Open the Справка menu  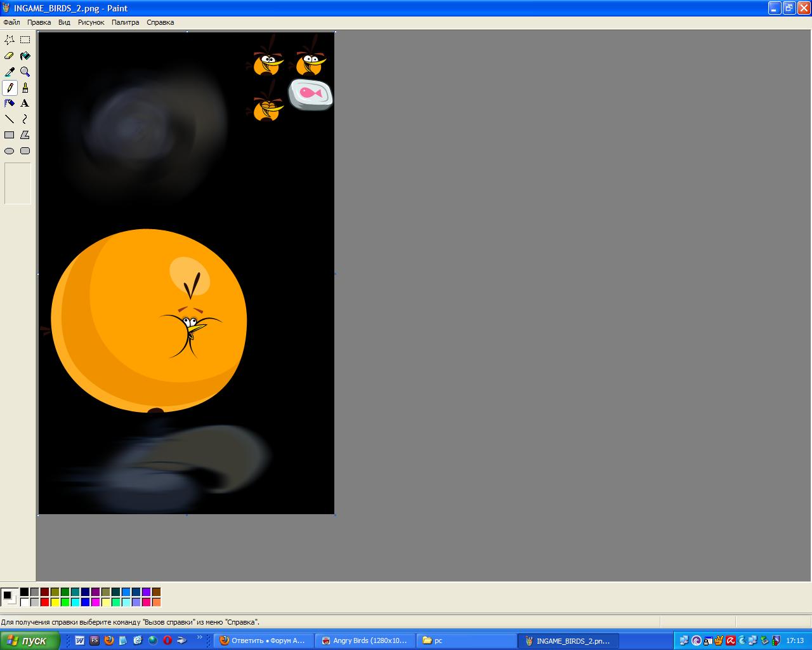[x=160, y=22]
